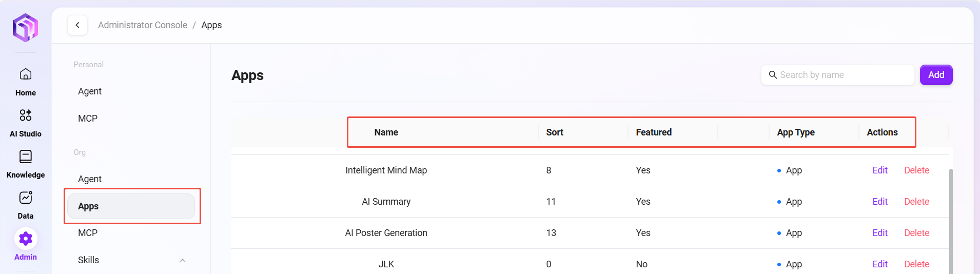Select the Admin gear icon
The width and height of the screenshot is (980, 274).
point(26,239)
